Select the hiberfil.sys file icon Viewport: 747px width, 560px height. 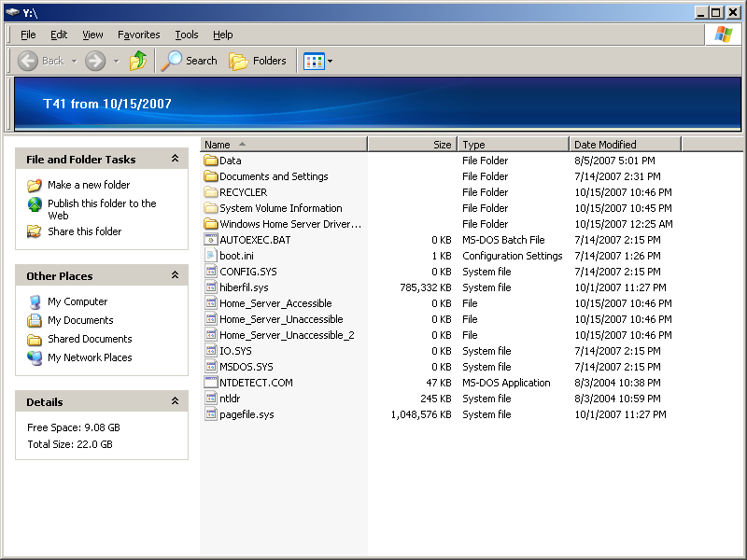pyautogui.click(x=211, y=287)
